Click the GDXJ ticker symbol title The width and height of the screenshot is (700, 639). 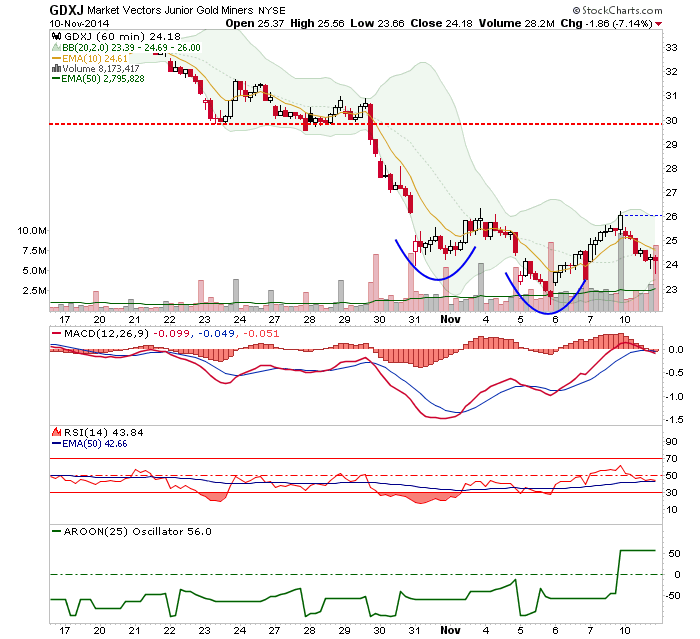coord(66,10)
